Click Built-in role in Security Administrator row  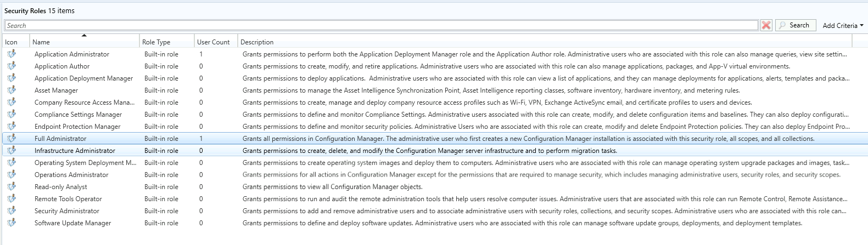pyautogui.click(x=161, y=211)
